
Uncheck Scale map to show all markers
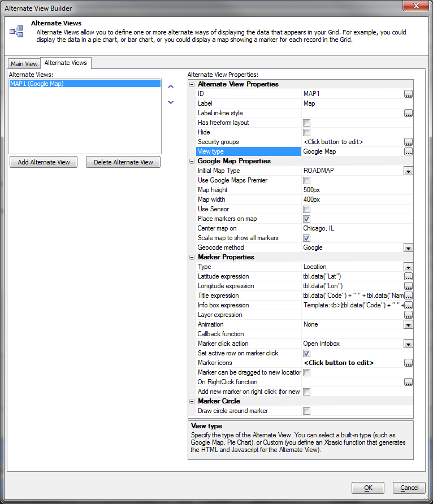click(x=307, y=238)
